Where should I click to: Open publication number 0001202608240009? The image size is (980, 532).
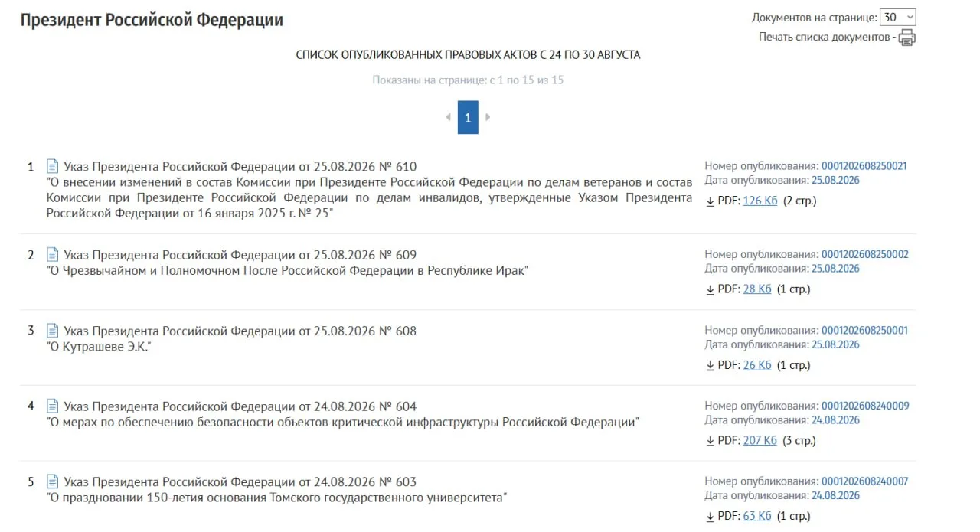tap(864, 406)
